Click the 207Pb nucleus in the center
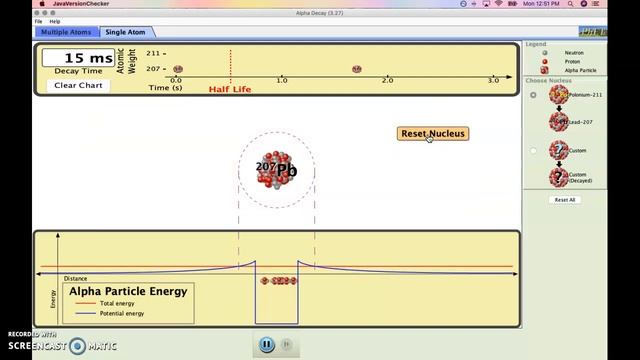This screenshot has height=360, width=640. [x=276, y=169]
